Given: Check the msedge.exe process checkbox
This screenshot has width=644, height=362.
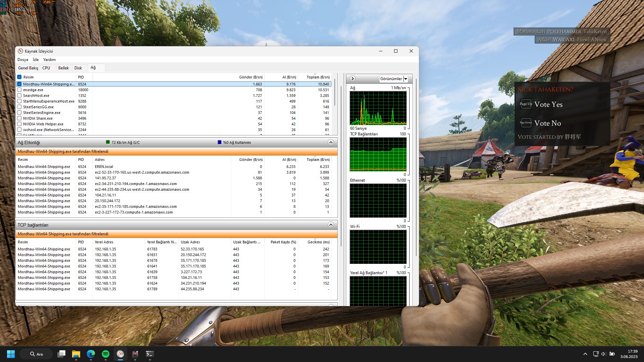Looking at the screenshot, I should click(x=19, y=90).
